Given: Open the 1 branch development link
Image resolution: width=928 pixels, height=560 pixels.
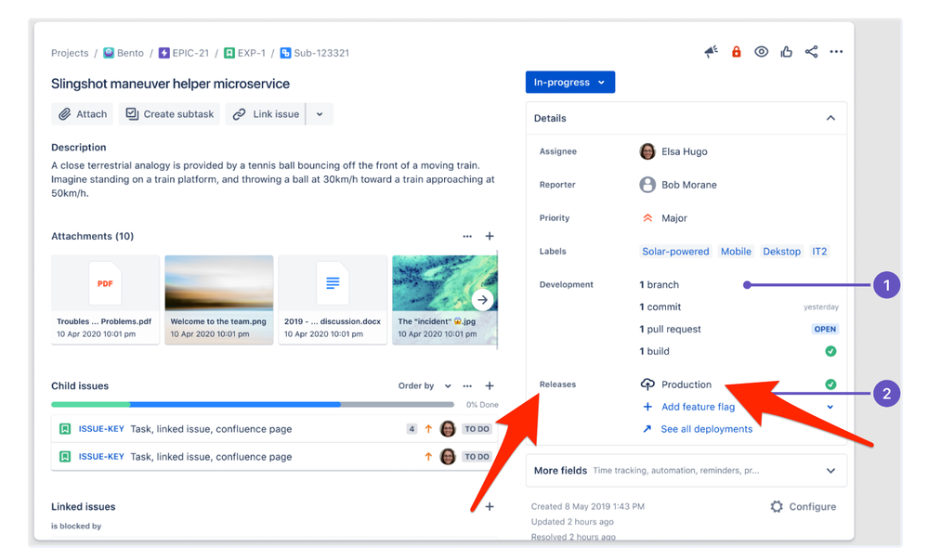Looking at the screenshot, I should 659,285.
